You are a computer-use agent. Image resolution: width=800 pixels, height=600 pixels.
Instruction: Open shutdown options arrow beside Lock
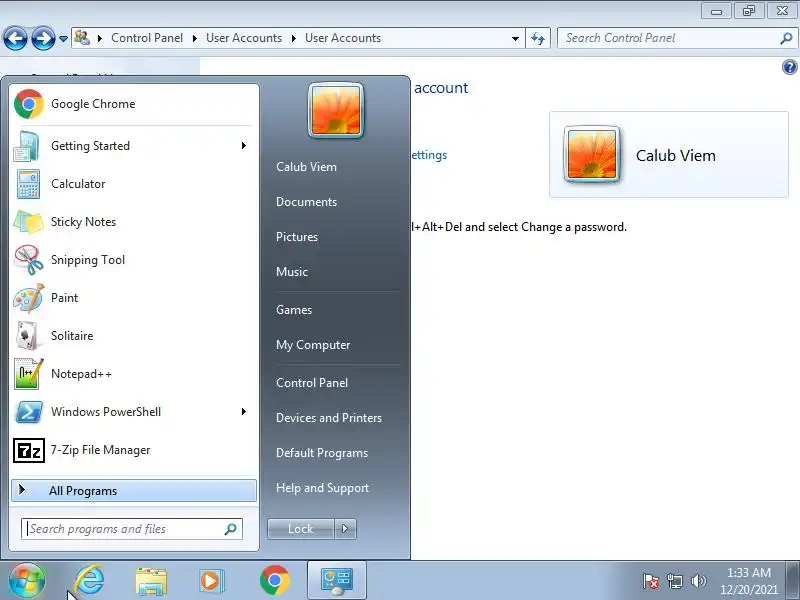pyautogui.click(x=345, y=529)
